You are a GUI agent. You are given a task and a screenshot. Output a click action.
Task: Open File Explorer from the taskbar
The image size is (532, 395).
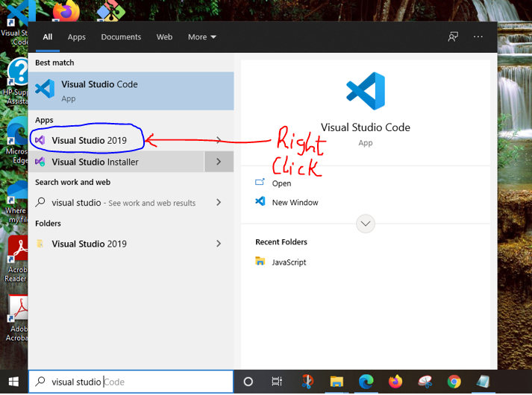tap(337, 382)
